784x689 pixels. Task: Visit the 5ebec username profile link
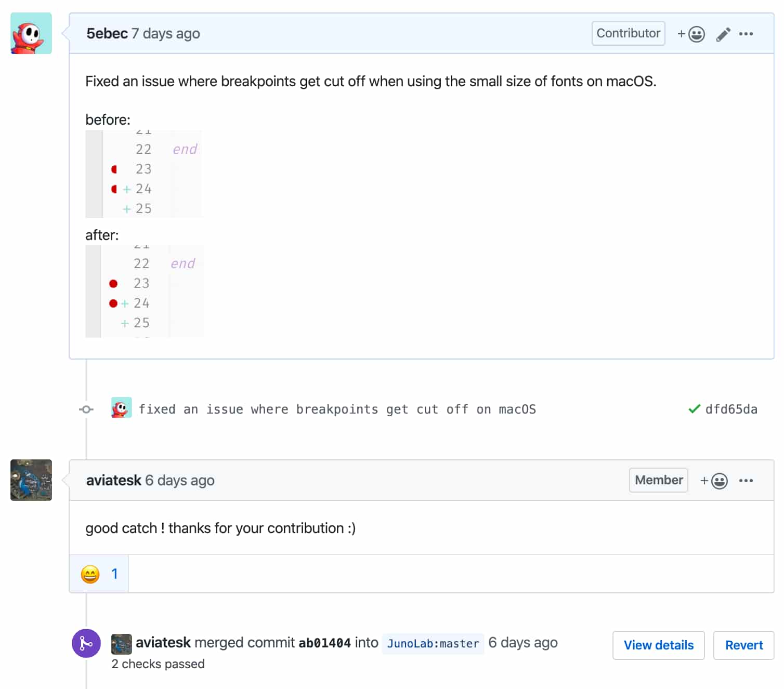(x=107, y=33)
